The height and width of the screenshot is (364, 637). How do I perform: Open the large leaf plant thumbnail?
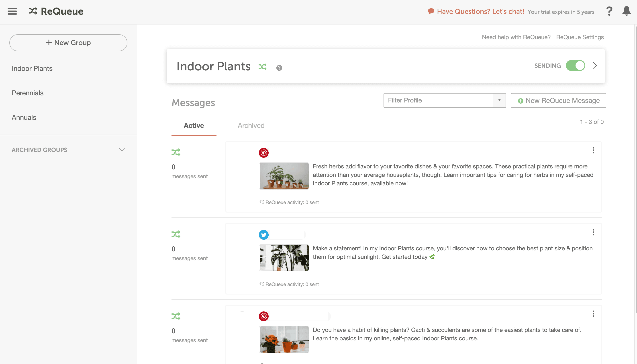[x=284, y=258]
